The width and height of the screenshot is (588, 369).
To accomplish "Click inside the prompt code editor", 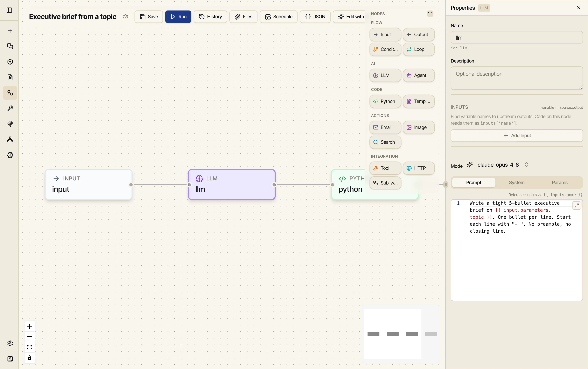I will pyautogui.click(x=516, y=250).
